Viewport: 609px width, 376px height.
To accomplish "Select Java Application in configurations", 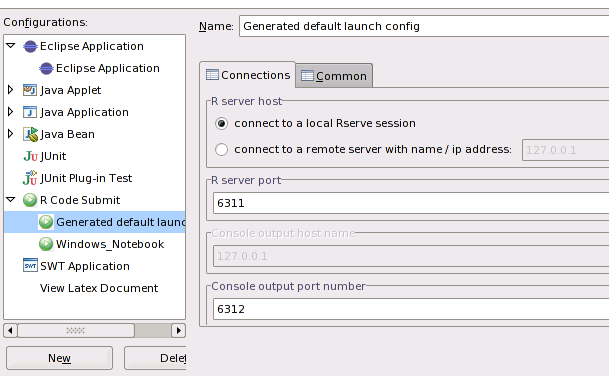I will click(84, 112).
